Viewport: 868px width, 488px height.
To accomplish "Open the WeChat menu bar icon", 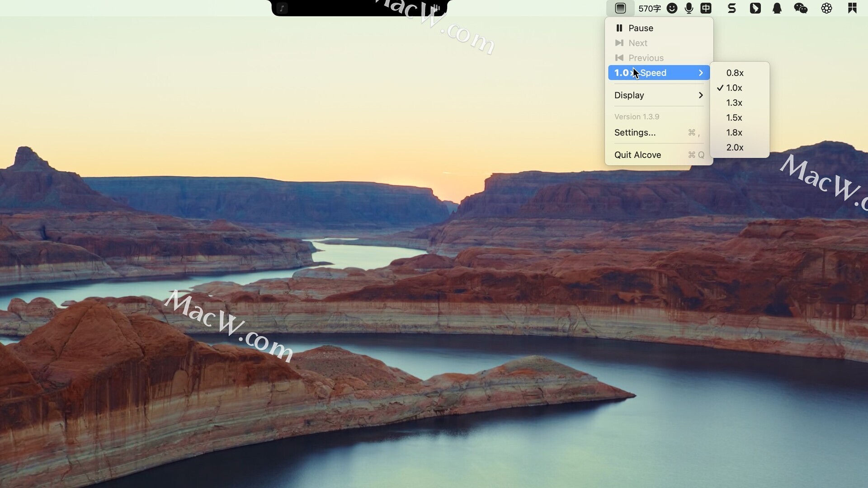I will 801,8.
